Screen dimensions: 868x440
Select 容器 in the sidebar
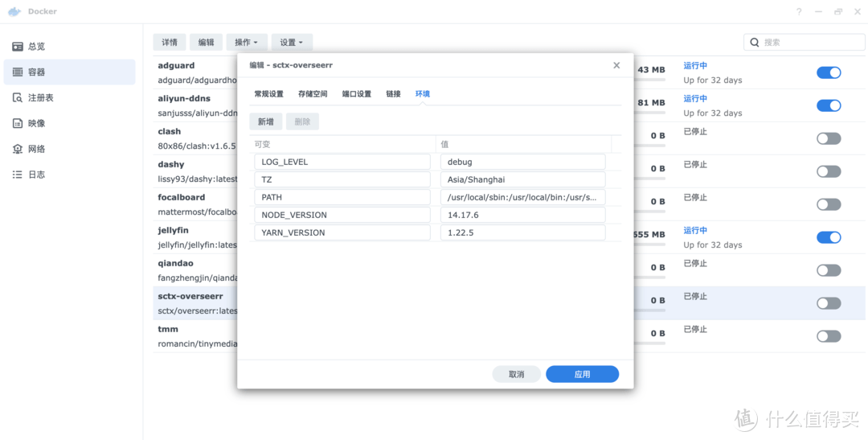tap(69, 72)
